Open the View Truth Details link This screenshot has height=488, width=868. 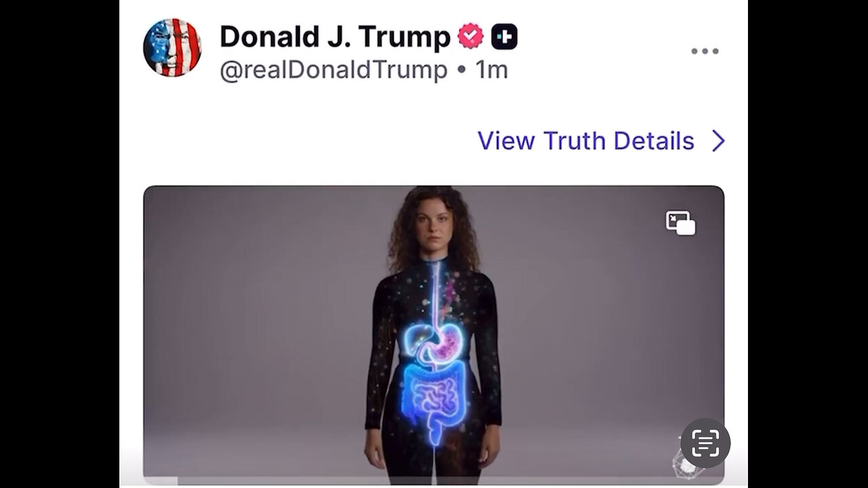(x=586, y=141)
